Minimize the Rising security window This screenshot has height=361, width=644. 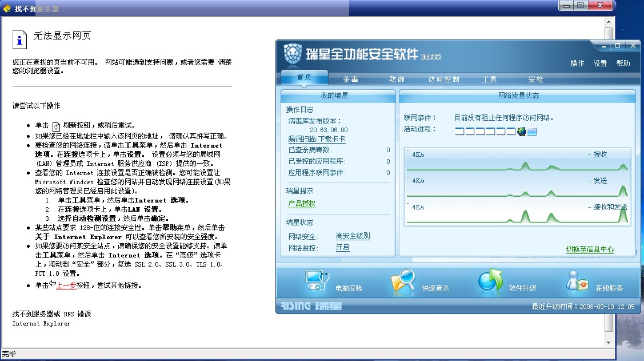pyautogui.click(x=603, y=46)
